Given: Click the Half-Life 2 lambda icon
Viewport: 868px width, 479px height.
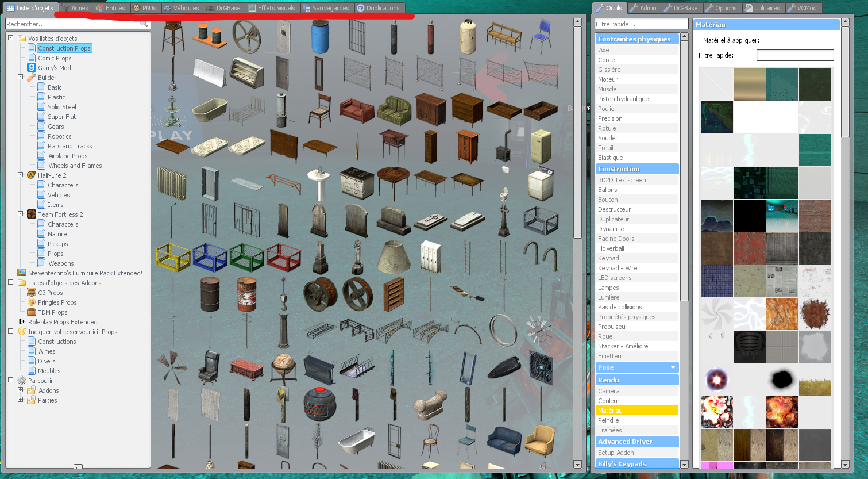Looking at the screenshot, I should click(32, 175).
